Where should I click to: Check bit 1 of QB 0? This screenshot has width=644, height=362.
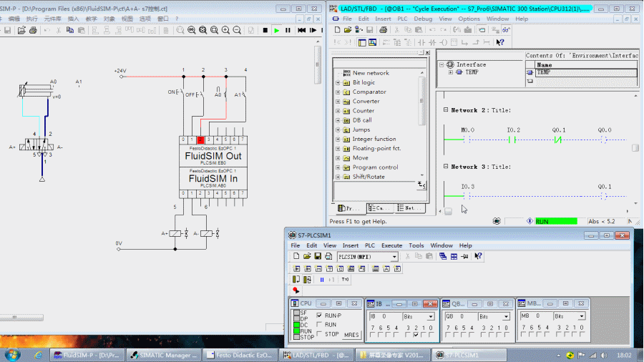(x=499, y=335)
